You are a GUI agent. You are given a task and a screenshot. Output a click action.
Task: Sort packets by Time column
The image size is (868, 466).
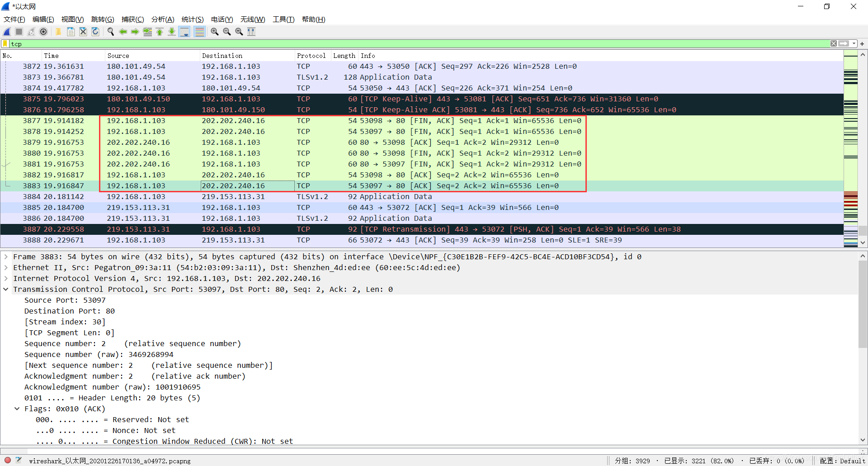(x=73, y=56)
